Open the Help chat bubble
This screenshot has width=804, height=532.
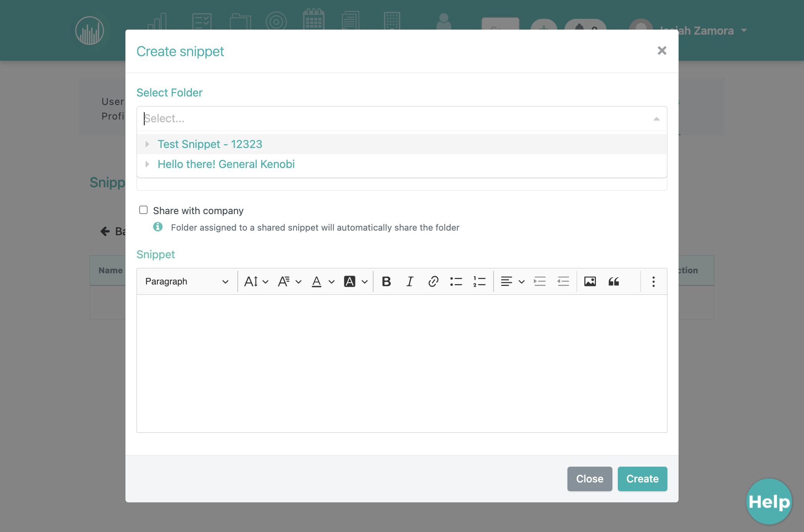769,501
